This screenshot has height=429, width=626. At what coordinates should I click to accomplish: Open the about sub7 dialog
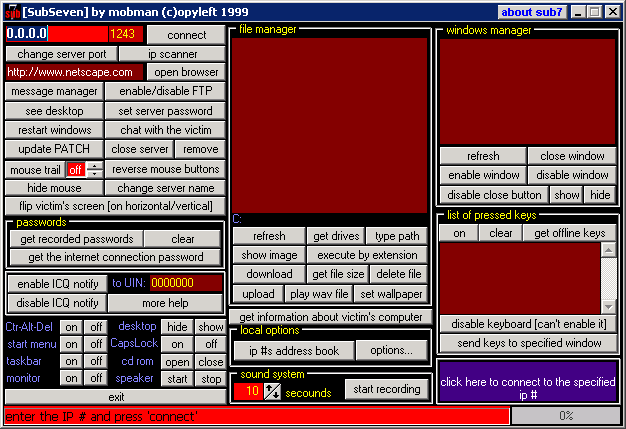(x=532, y=12)
